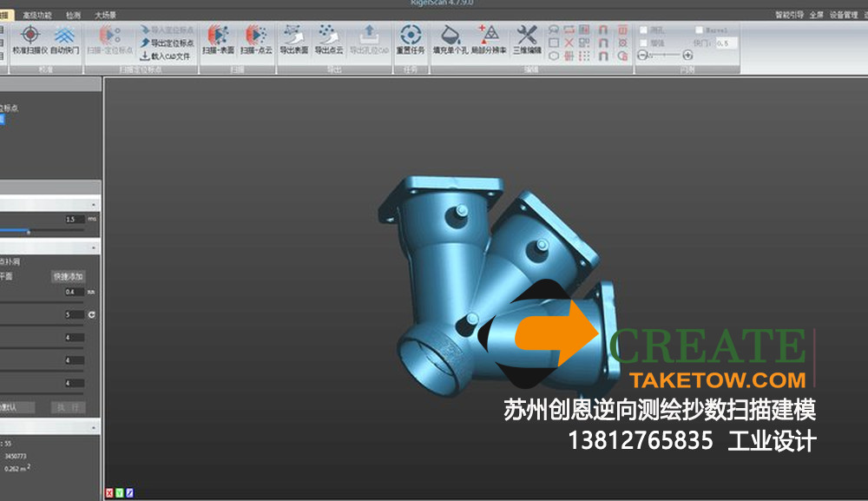Click 载入CAD文件 load CAD file
Image resolution: width=868 pixels, height=501 pixels.
click(x=169, y=56)
